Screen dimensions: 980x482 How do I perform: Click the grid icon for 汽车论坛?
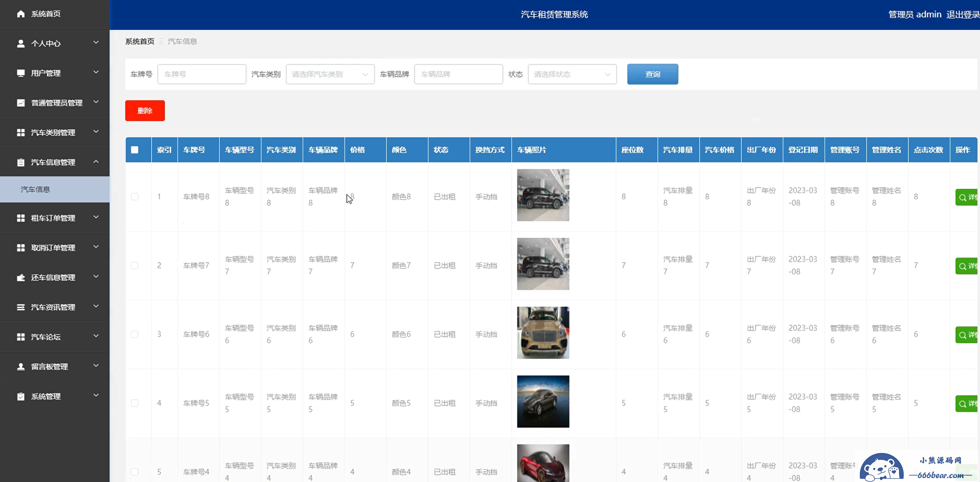tap(21, 337)
